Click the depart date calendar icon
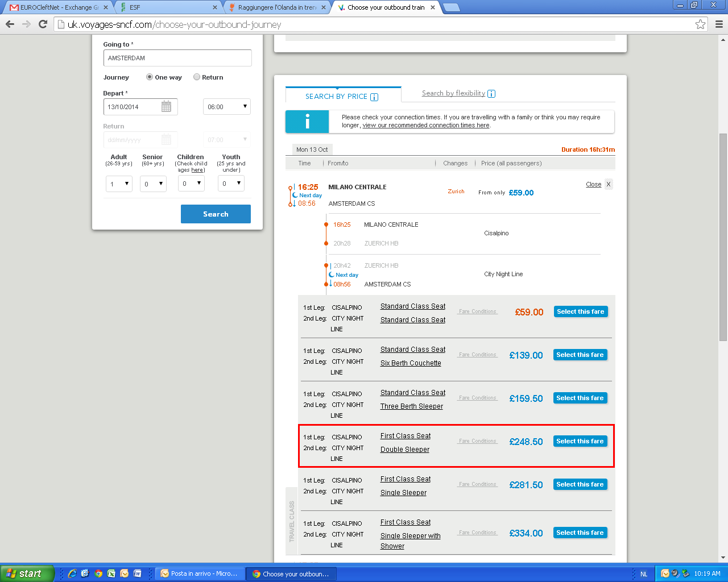This screenshot has height=582, width=728. coord(166,107)
